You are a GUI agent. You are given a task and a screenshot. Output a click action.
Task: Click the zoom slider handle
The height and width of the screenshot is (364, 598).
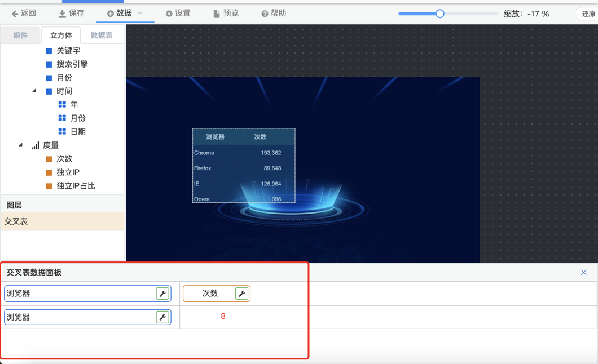(x=439, y=14)
